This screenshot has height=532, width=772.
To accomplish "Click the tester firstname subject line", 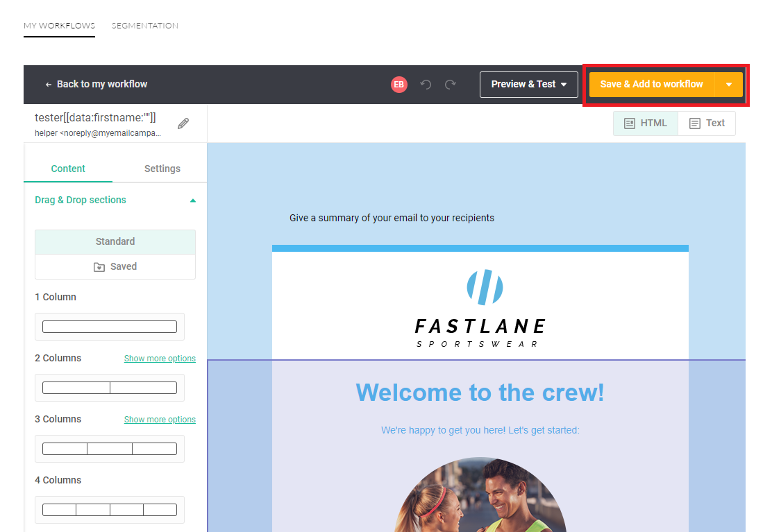I will coord(95,117).
